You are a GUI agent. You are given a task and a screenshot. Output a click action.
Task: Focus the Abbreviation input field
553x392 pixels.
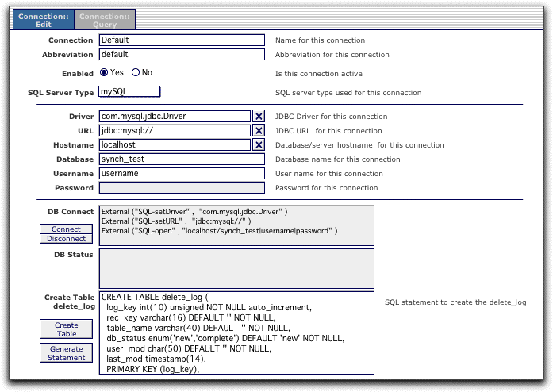[181, 55]
